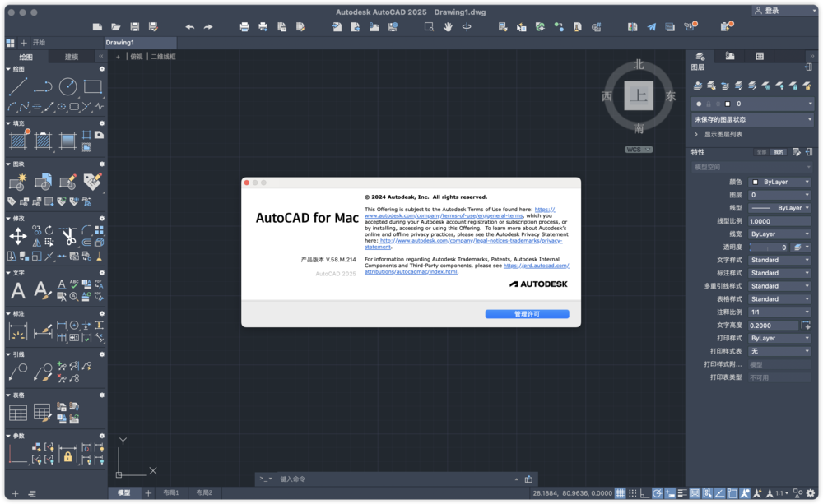Open the 布局1 layout tab
823x504 pixels.
171,493
